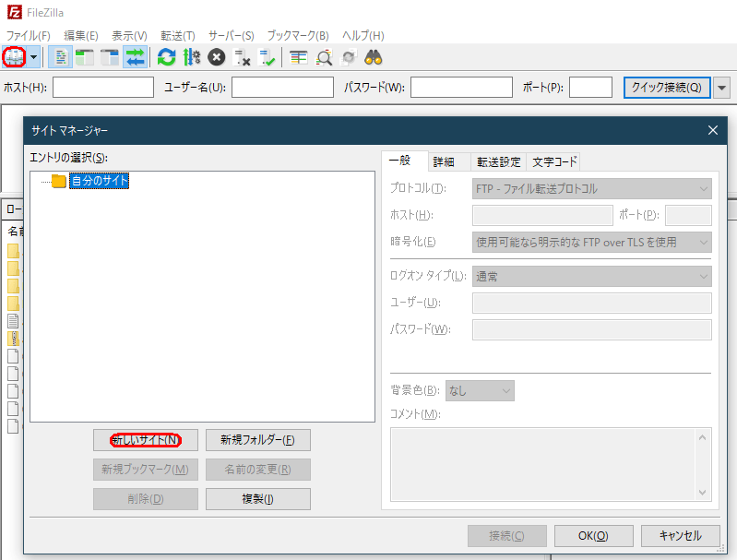Open the サーバー(S) menu
Image resolution: width=737 pixels, height=560 pixels.
click(232, 36)
